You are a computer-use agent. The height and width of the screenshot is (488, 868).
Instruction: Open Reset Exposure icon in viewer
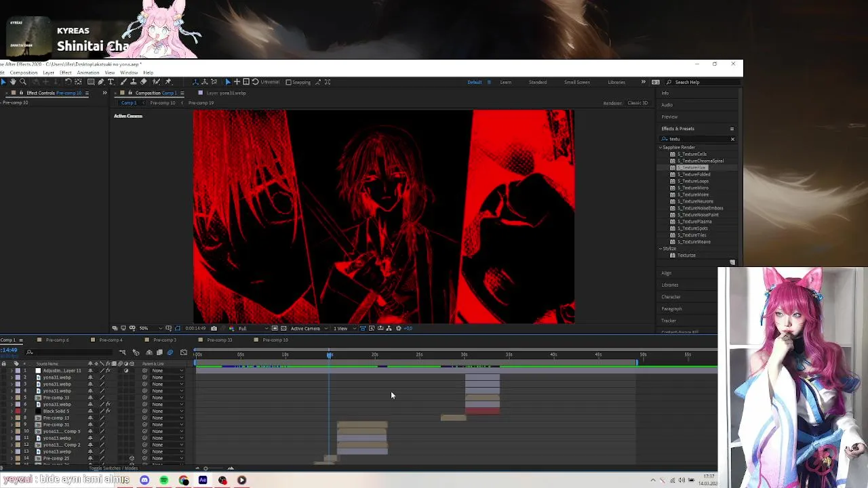(x=399, y=329)
